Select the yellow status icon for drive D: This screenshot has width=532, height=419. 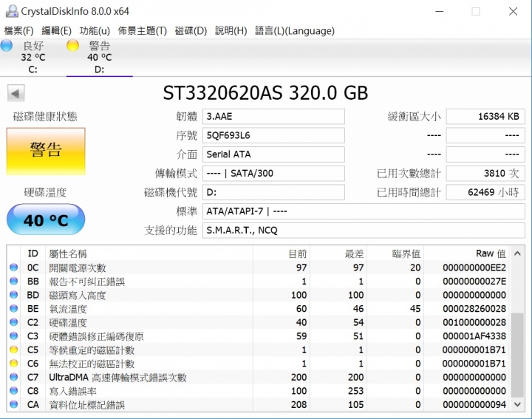(72, 46)
